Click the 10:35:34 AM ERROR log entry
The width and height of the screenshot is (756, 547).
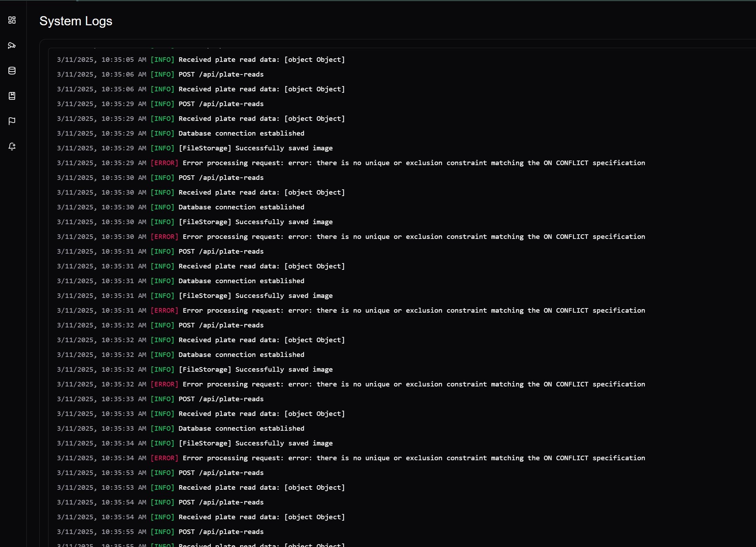pyautogui.click(x=351, y=458)
